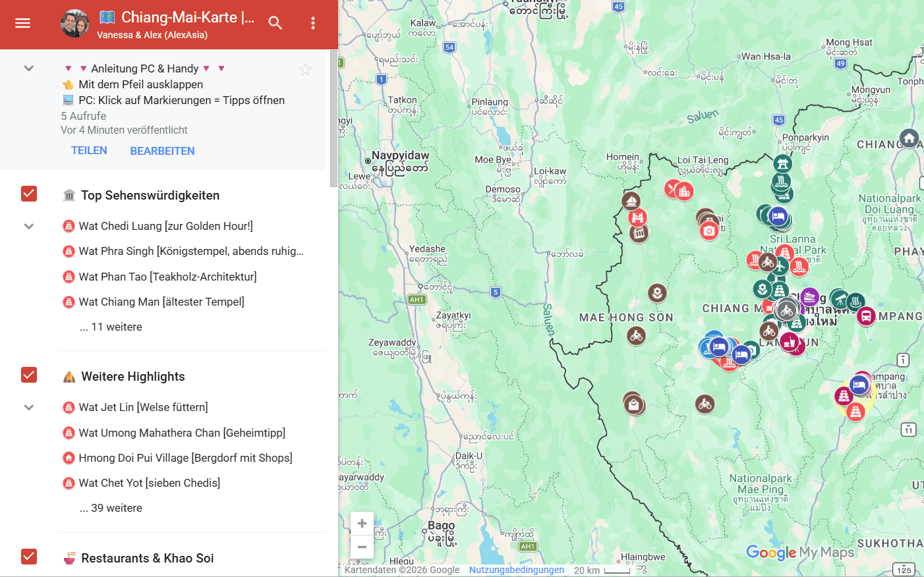The image size is (924, 577).
Task: Click the Weitere Highlights layer title
Action: tap(133, 376)
